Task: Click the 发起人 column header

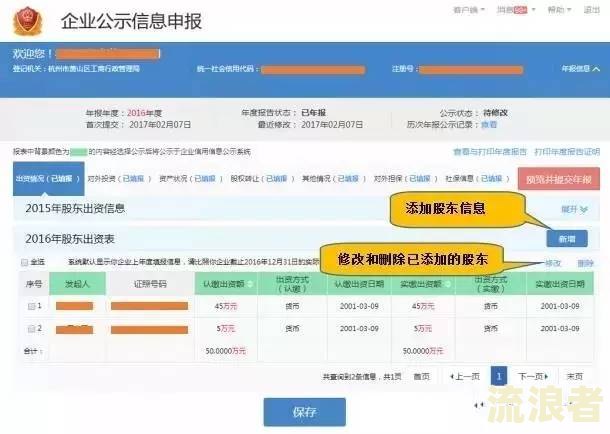Action: (x=77, y=284)
